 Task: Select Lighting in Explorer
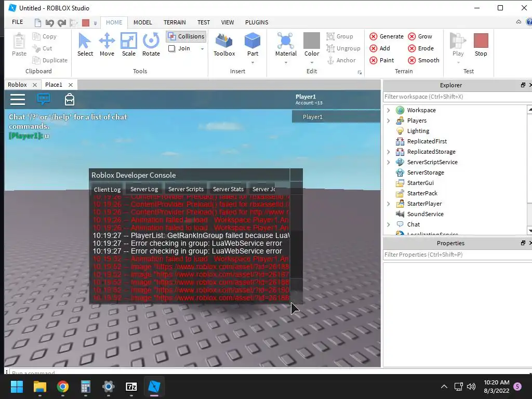(x=418, y=131)
